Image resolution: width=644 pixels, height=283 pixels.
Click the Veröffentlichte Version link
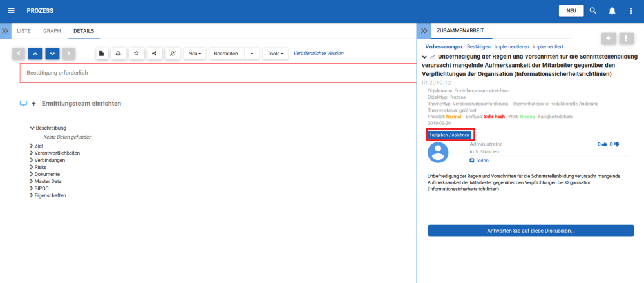pos(318,53)
